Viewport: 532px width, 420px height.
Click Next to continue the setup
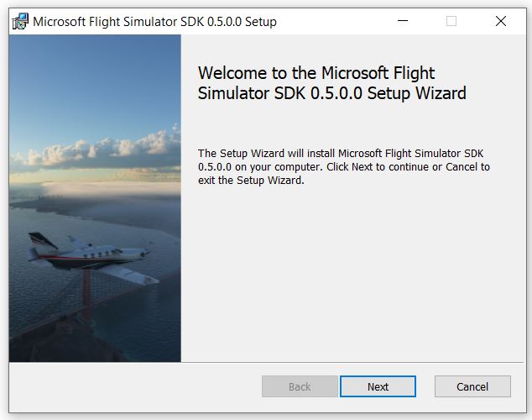tap(378, 386)
